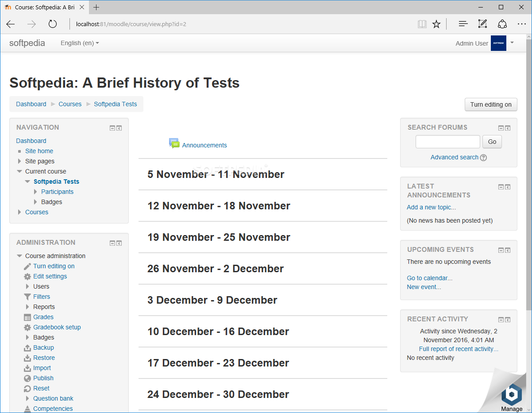Dock the Recent Activity block
The width and height of the screenshot is (532, 413).
pyautogui.click(x=508, y=320)
